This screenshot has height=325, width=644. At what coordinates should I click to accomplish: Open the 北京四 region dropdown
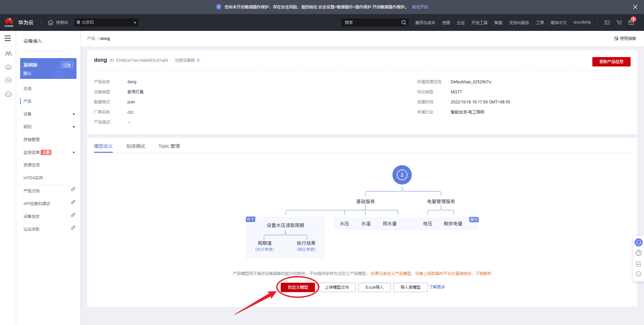coord(107,22)
